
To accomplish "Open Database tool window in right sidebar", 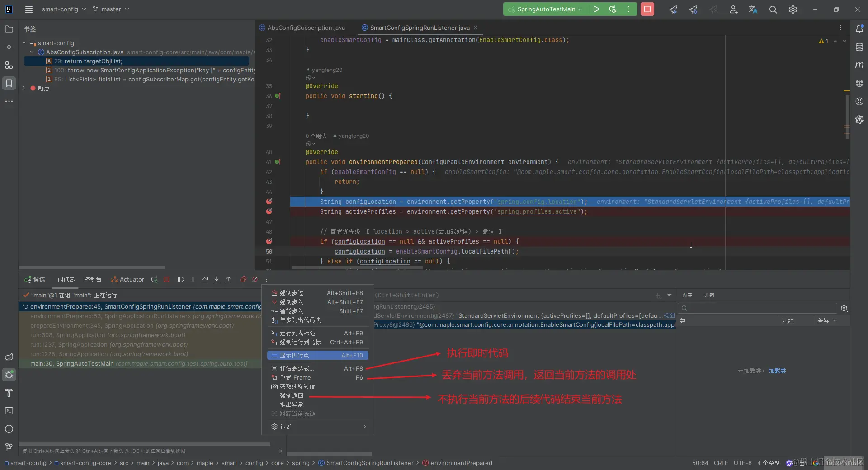I will tap(859, 47).
